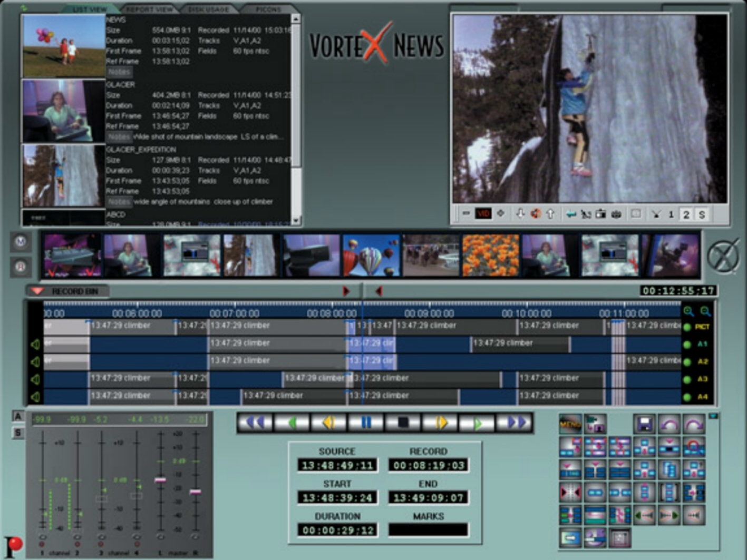Select the NEWS clip thumbnail with balloons
The height and width of the screenshot is (560, 747).
pos(63,46)
